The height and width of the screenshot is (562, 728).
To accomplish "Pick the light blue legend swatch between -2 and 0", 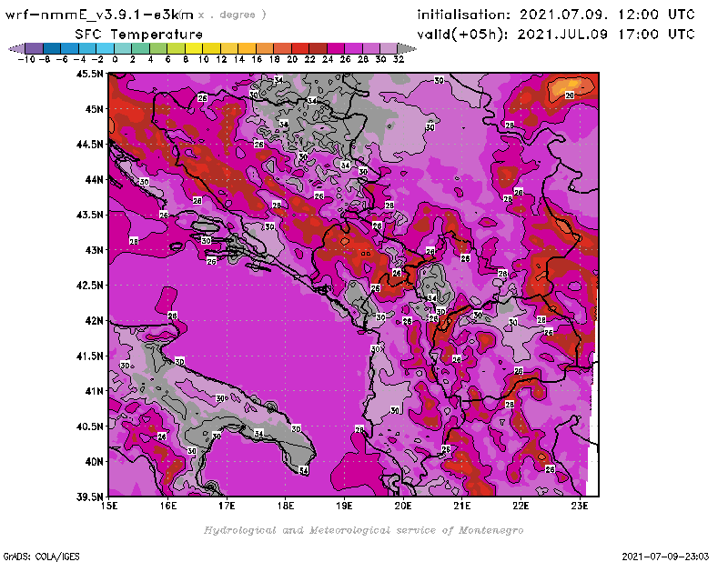I will click(x=105, y=48).
